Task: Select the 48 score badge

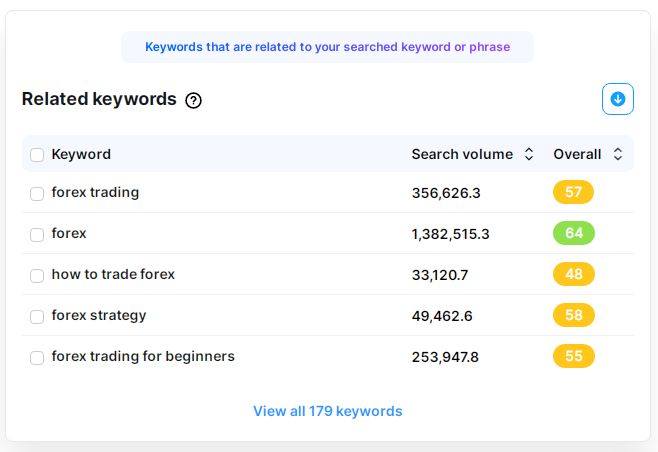Action: [x=574, y=274]
